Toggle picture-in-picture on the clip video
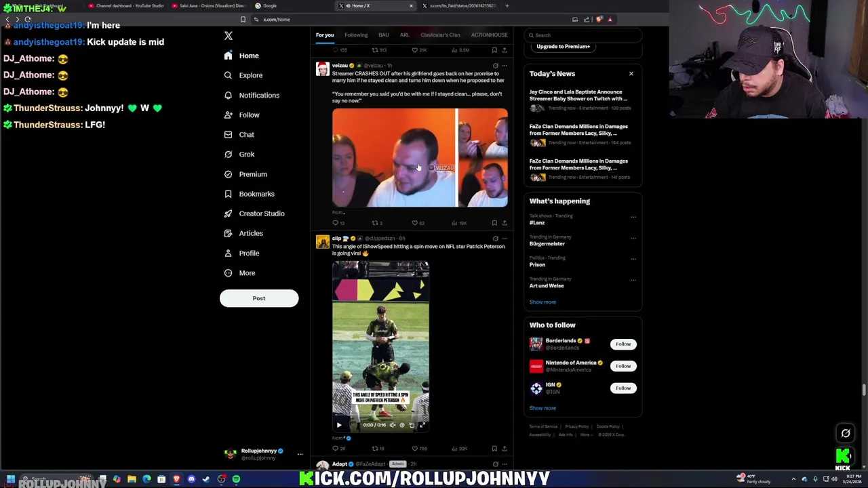The width and height of the screenshot is (868, 488). 412,425
